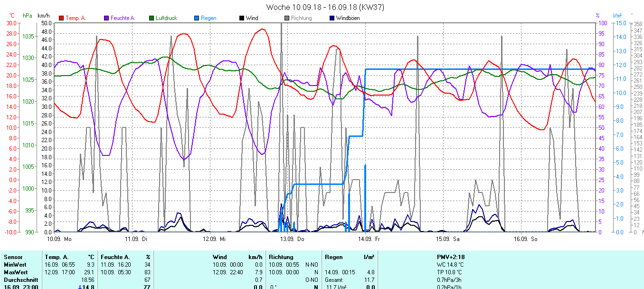Select the Luftdruck legend label
This screenshot has width=644, height=289.
point(166,18)
